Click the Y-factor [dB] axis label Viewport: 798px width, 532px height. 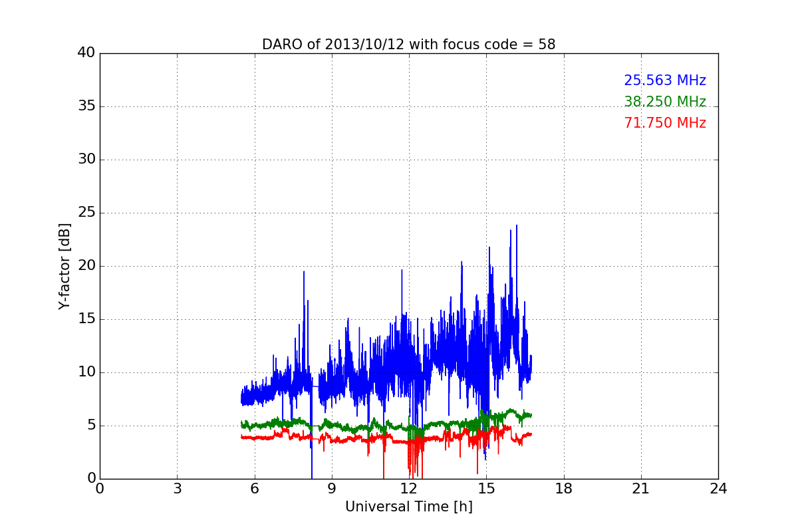coord(65,266)
